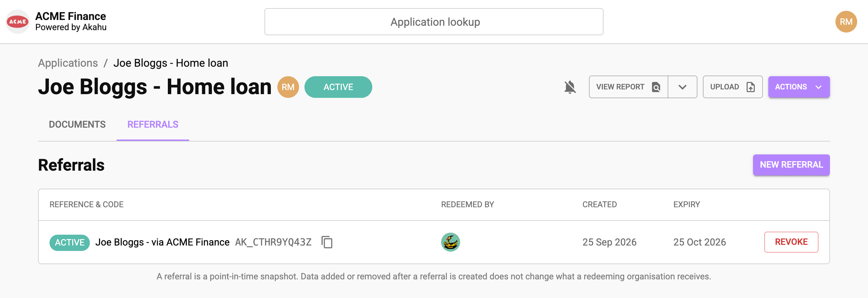Click the 'ACME Finance' header title

[x=71, y=16]
